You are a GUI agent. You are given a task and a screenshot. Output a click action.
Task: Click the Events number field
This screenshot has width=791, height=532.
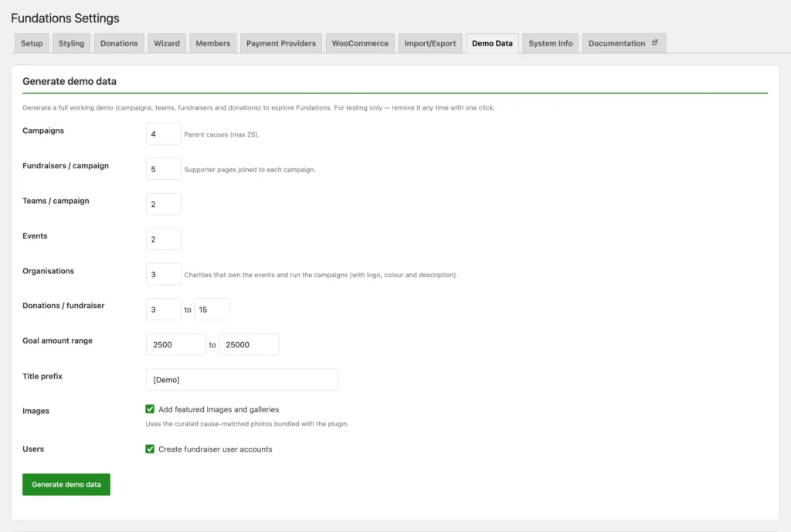click(164, 239)
